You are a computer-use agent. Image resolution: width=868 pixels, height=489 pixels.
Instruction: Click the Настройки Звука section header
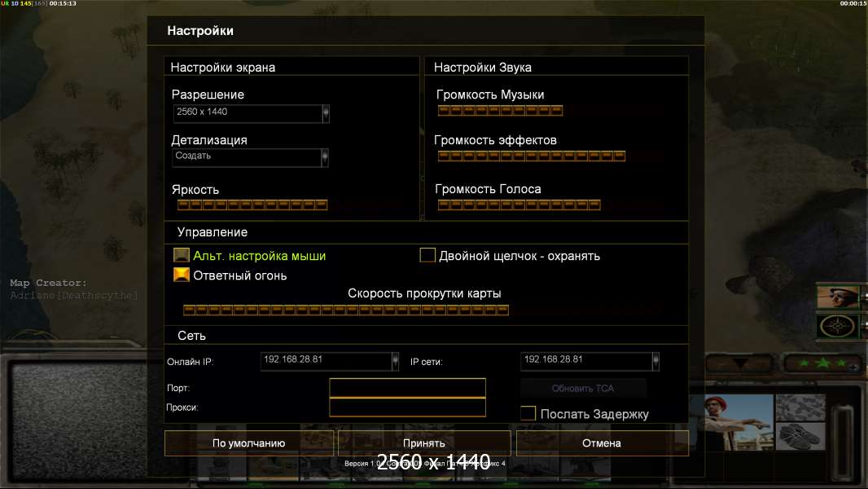coord(483,68)
